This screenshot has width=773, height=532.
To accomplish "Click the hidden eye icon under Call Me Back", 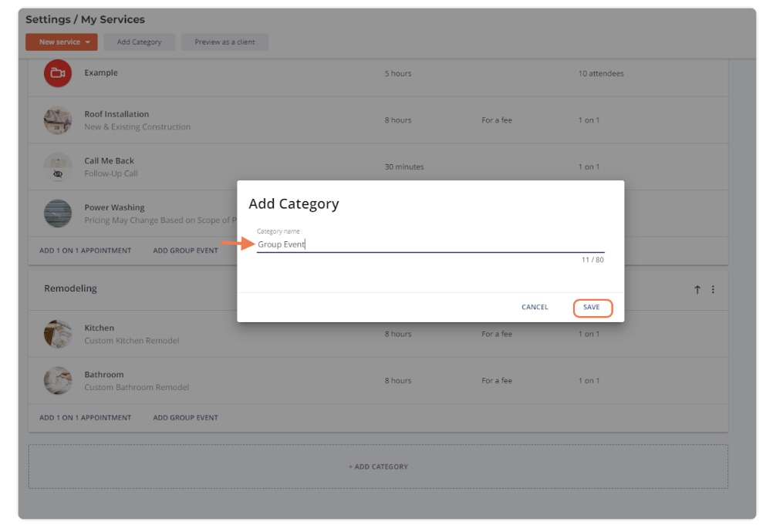I will [58, 175].
